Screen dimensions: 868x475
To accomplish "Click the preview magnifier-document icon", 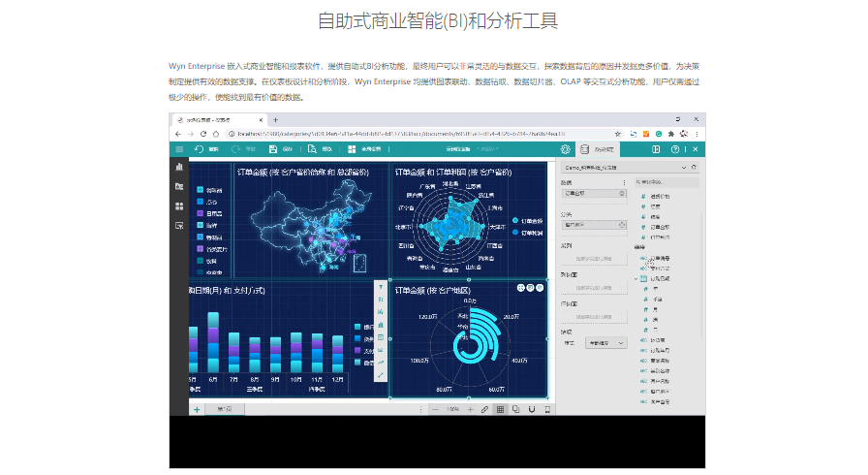I will click(x=312, y=149).
